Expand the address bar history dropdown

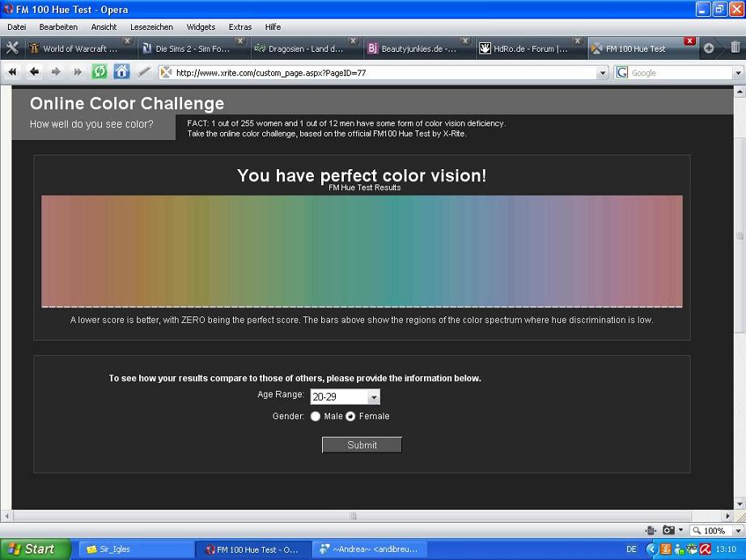(602, 73)
